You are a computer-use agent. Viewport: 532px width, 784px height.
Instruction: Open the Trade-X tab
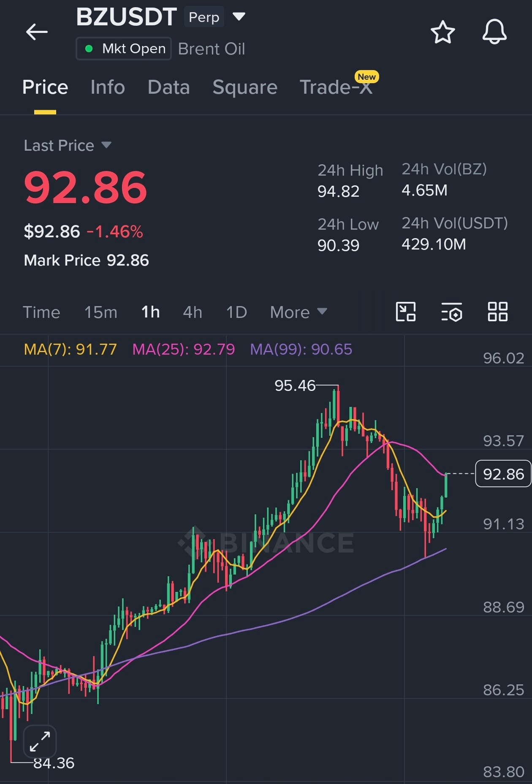[336, 87]
